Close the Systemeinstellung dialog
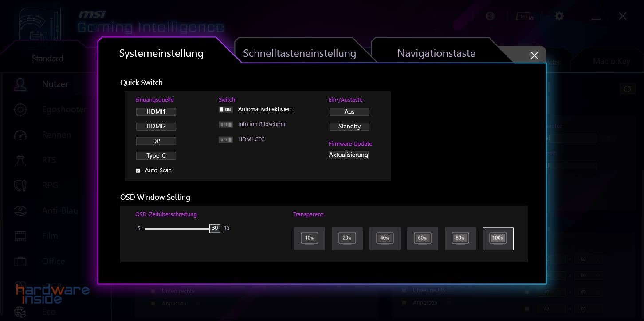The height and width of the screenshot is (321, 644). [534, 55]
